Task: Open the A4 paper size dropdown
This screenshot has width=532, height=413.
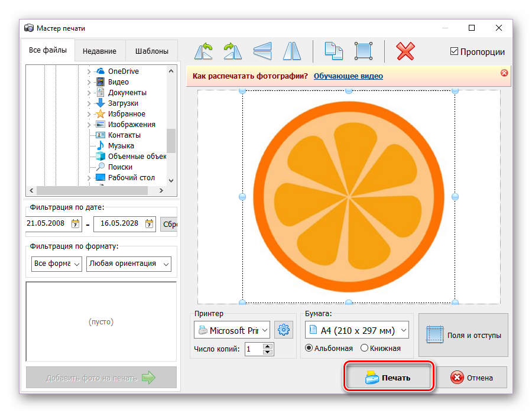Action: coord(356,330)
